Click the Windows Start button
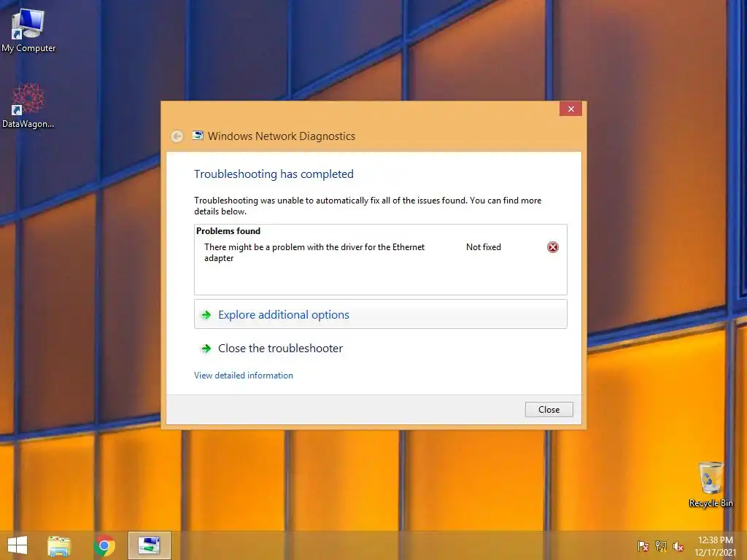Viewport: 747px width, 560px height. click(x=18, y=545)
